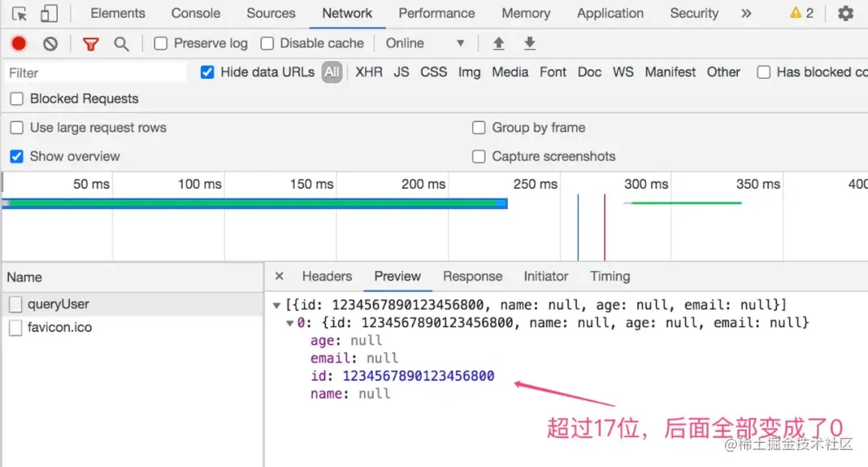Click the age: null property line
The width and height of the screenshot is (868, 467).
[346, 340]
